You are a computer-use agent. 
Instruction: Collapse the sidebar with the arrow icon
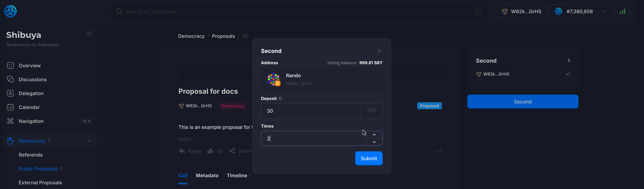pos(89,34)
